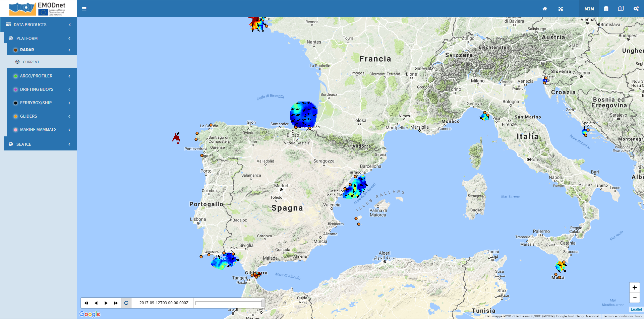The height and width of the screenshot is (319, 644).
Task: Click the black FERRYBOX/SHIP dot icon
Action: pos(15,103)
